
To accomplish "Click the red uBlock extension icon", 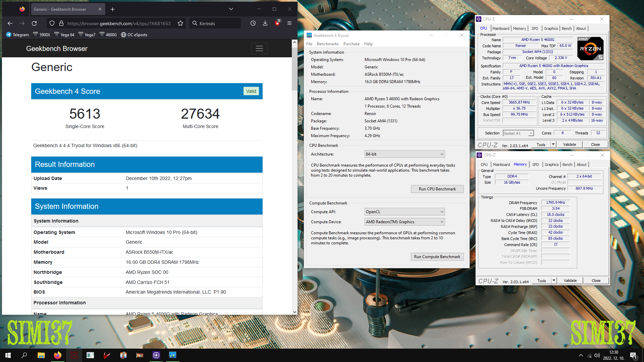I will 277,23.
